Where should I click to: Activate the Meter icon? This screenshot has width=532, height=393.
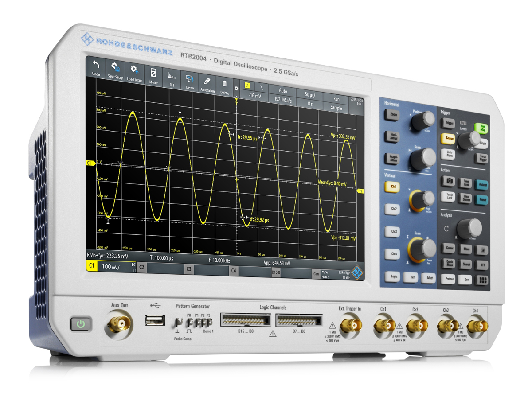coord(154,73)
